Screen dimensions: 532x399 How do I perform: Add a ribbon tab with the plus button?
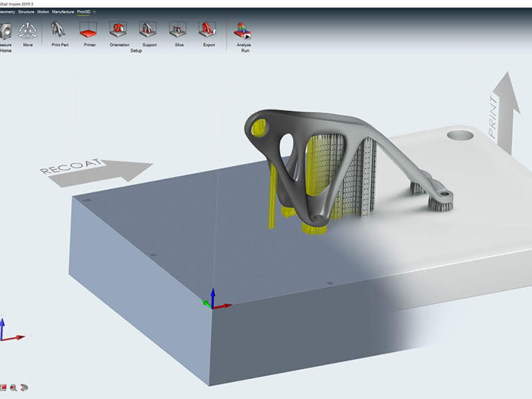95,12
